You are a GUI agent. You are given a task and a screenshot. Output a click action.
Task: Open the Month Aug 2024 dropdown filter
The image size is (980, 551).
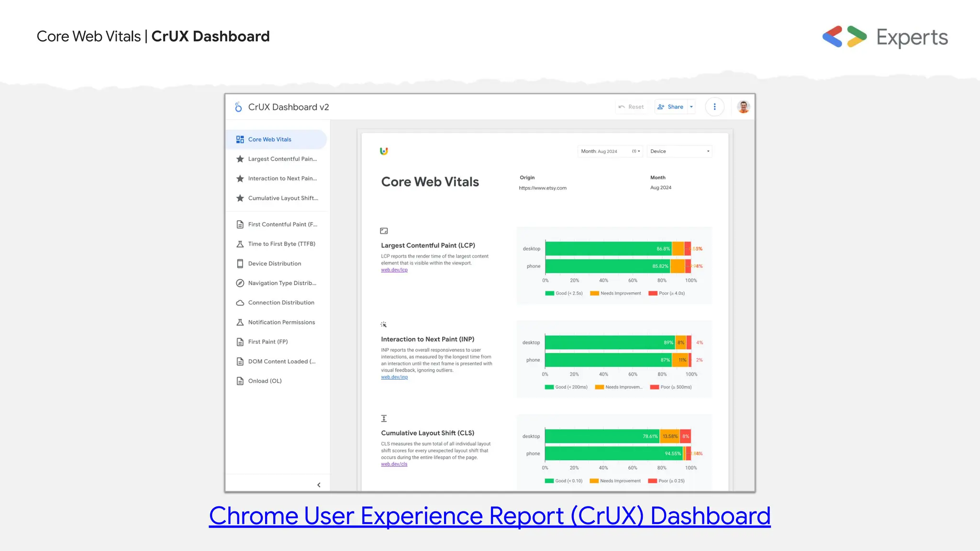(610, 151)
